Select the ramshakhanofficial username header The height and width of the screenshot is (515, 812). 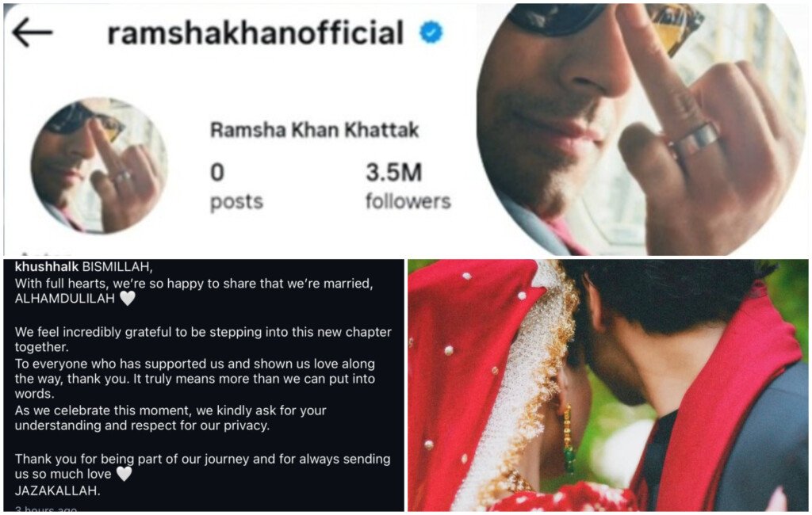click(x=255, y=32)
